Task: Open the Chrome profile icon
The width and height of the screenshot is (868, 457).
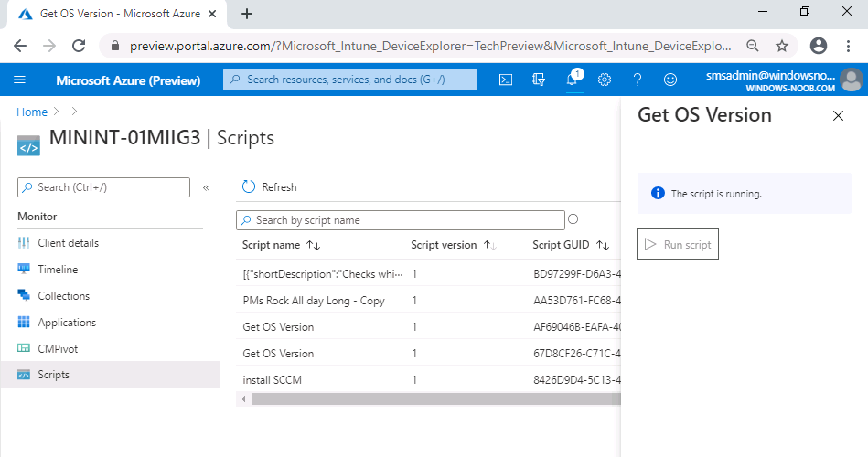Action: (819, 46)
